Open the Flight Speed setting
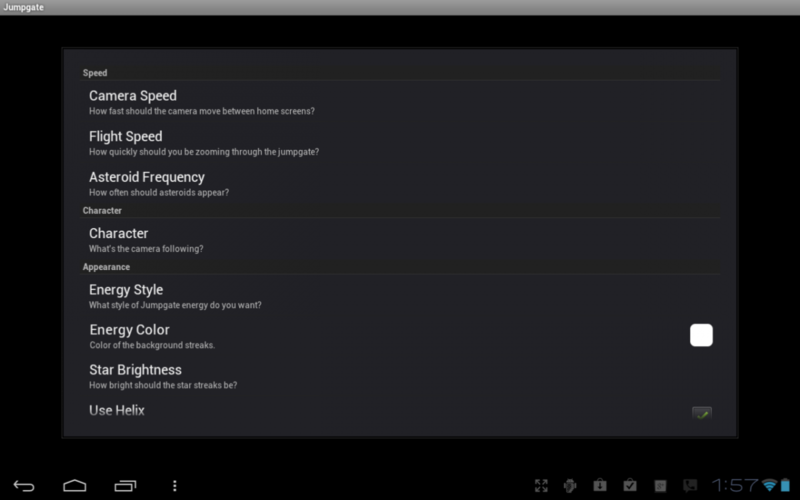Viewport: 800px width, 500px height. pos(400,143)
